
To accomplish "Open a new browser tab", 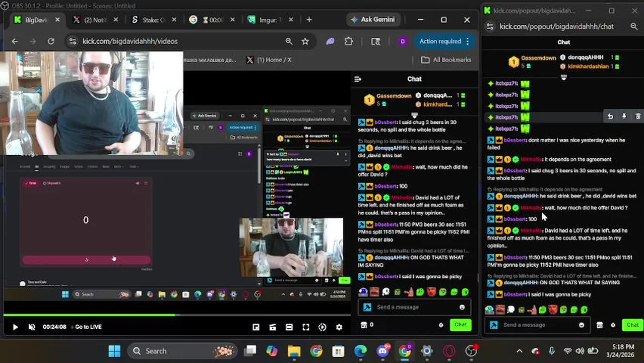I will 309,20.
